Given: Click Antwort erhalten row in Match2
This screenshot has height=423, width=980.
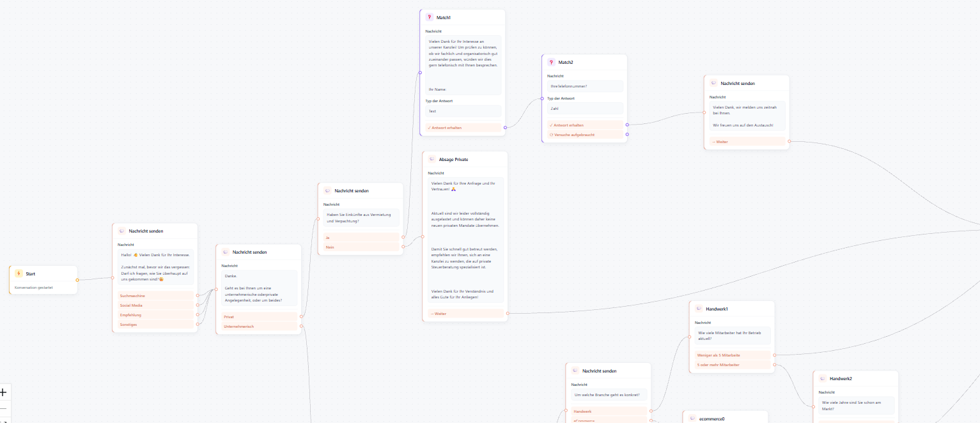Looking at the screenshot, I should click(585, 125).
